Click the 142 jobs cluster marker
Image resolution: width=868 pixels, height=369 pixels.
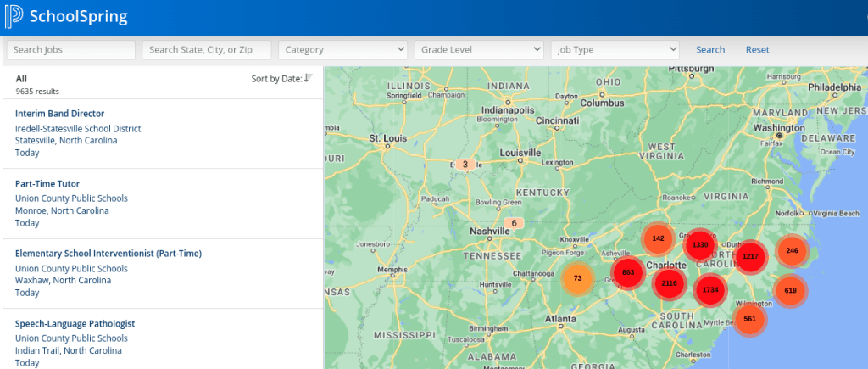click(658, 239)
